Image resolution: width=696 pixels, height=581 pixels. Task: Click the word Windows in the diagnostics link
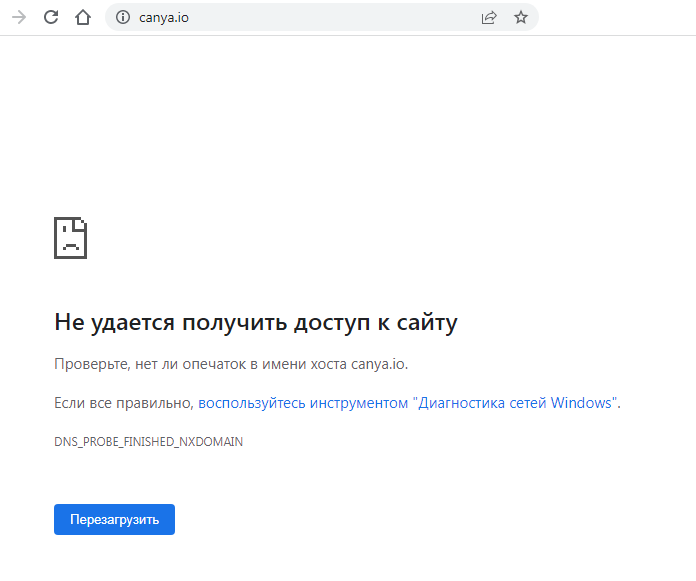582,403
